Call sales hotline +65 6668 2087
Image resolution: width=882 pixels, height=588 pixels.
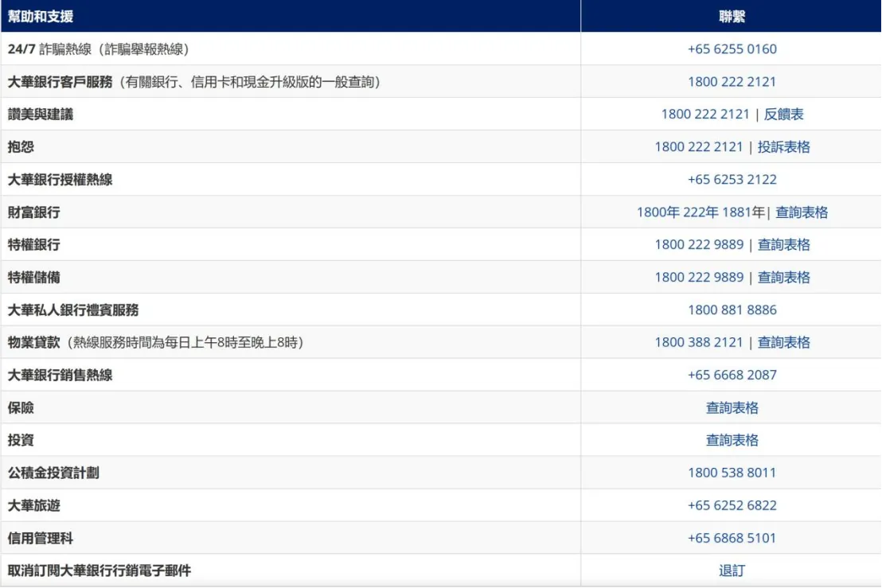tap(732, 375)
